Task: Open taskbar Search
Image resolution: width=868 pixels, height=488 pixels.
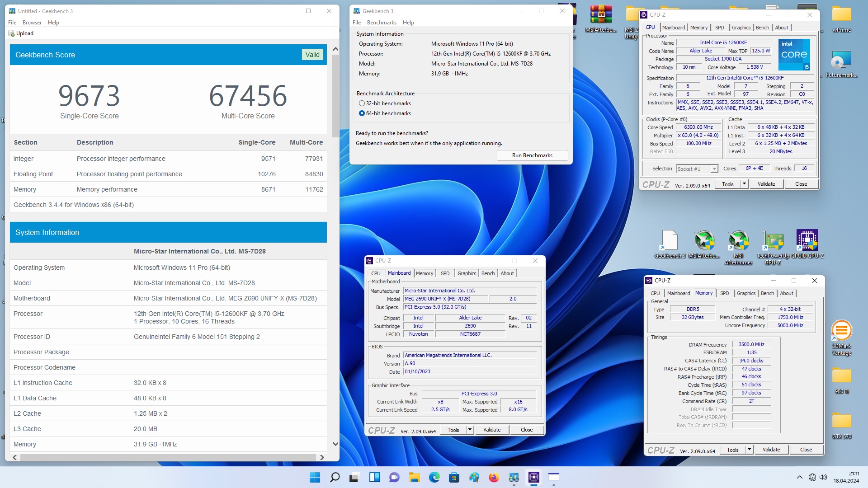Action: point(335,477)
